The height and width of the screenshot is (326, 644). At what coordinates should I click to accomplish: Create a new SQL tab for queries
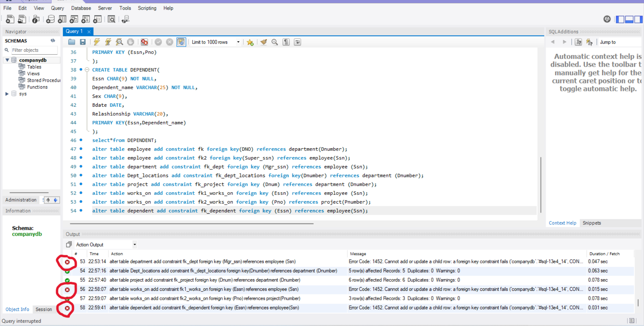(x=10, y=19)
